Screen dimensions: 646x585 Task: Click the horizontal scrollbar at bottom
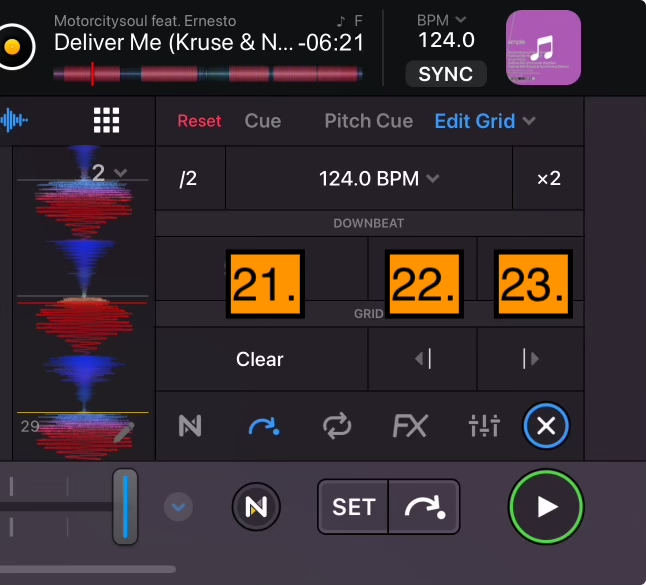pyautogui.click(x=88, y=569)
